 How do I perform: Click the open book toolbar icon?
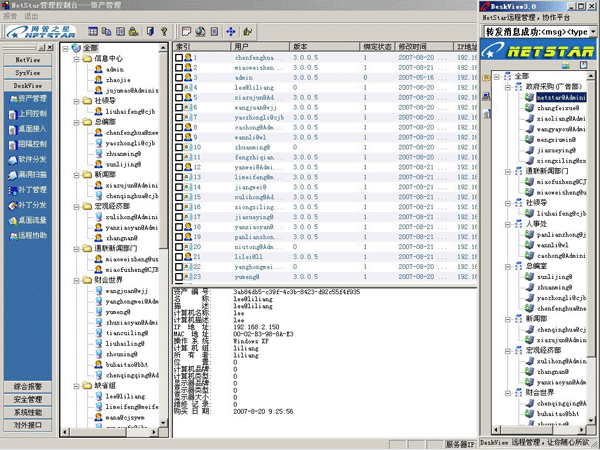coord(121,31)
